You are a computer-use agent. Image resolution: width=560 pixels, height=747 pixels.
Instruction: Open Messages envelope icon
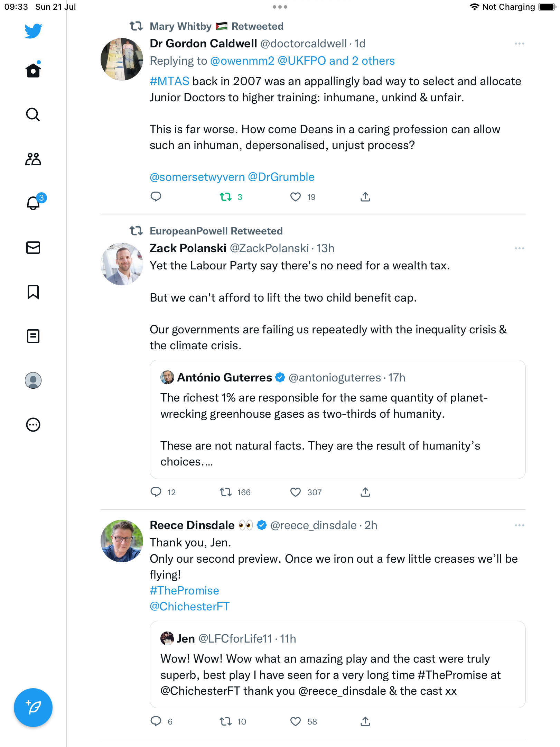(33, 248)
